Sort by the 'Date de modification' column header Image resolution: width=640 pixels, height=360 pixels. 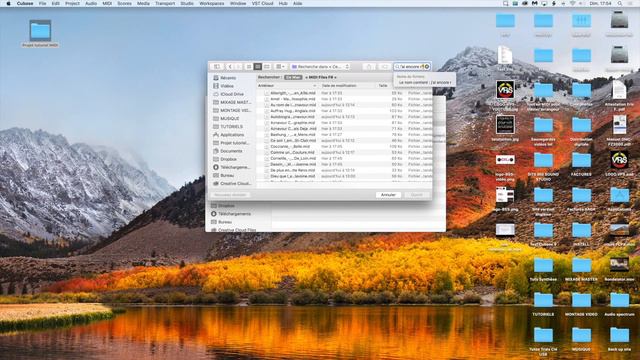point(339,86)
